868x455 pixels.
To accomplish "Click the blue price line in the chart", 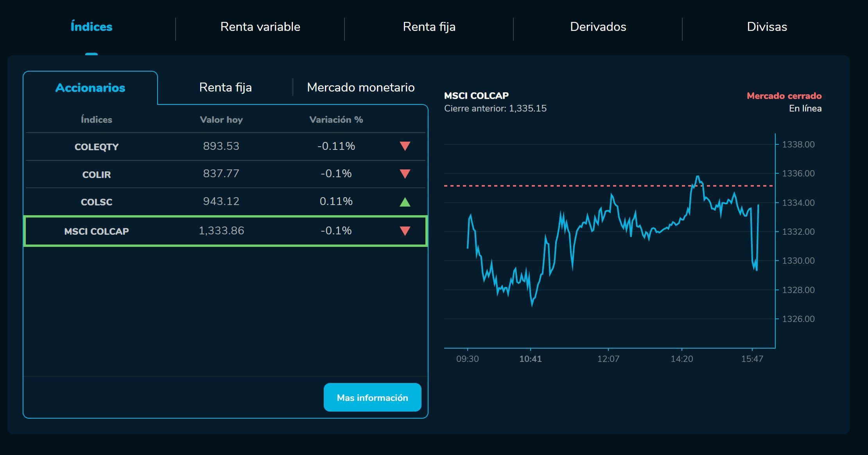I will [626, 219].
